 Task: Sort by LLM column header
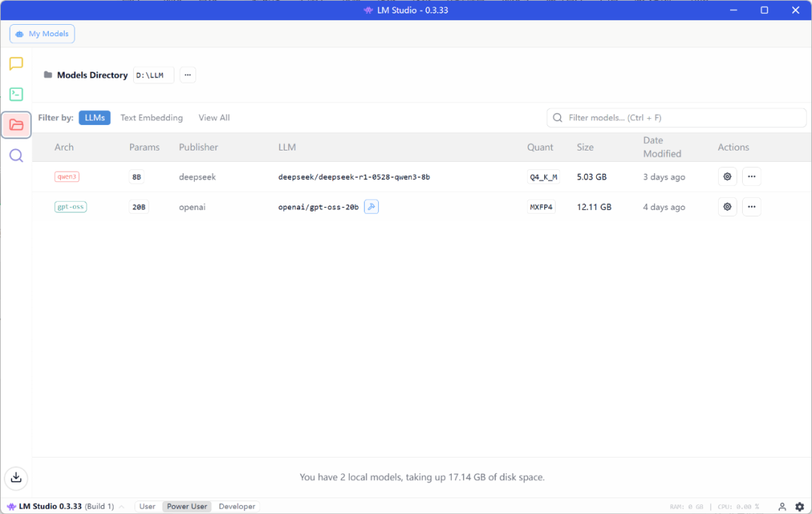coord(287,148)
